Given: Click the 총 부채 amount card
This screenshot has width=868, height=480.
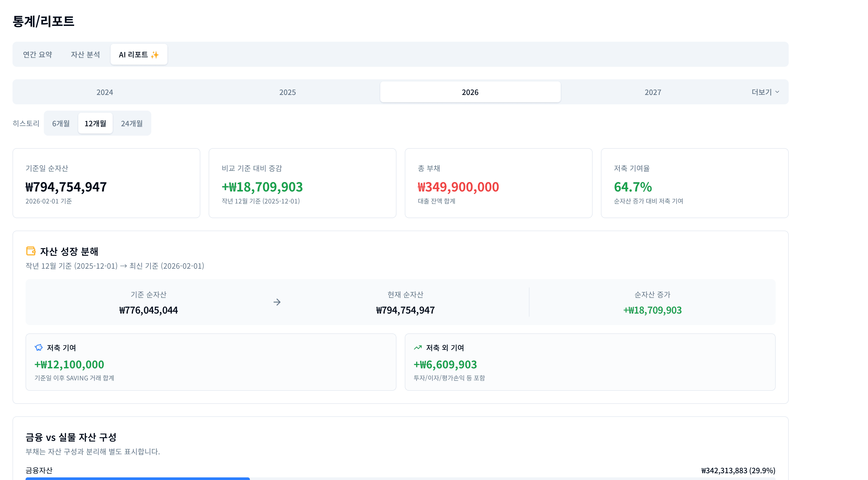Looking at the screenshot, I should point(498,183).
